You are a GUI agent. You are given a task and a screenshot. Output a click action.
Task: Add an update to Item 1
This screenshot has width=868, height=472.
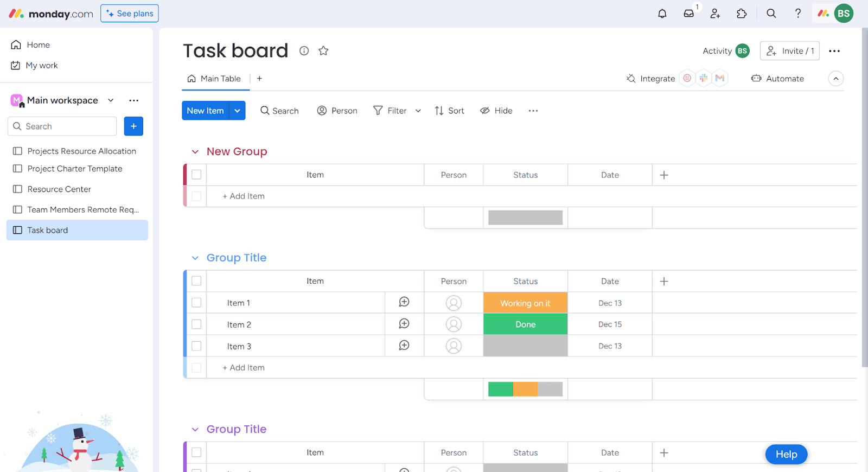pyautogui.click(x=404, y=302)
